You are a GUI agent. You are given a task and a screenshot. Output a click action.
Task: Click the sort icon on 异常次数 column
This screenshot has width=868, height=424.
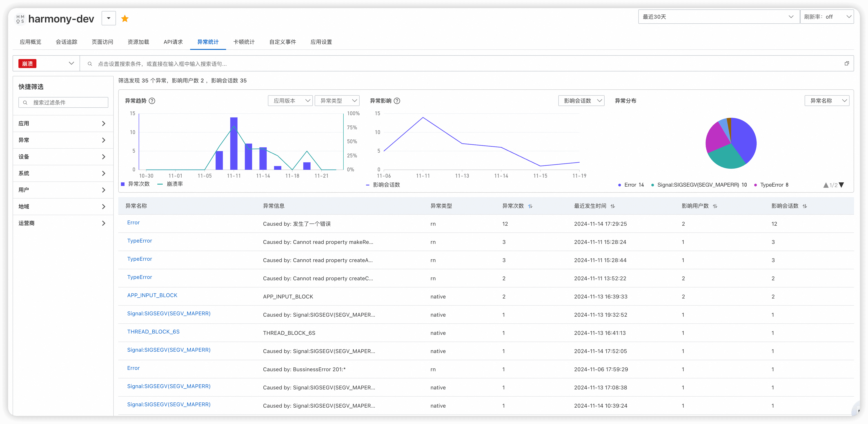tap(530, 206)
